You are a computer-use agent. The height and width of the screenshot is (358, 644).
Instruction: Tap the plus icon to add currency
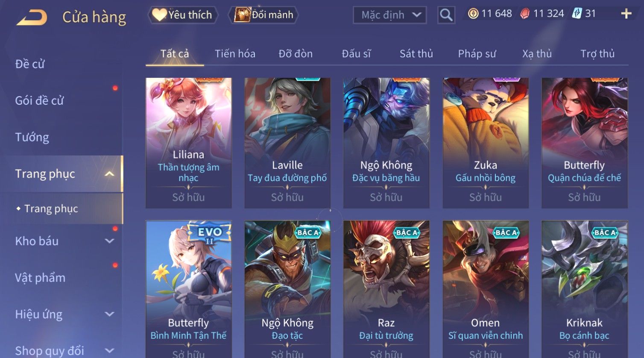click(626, 14)
